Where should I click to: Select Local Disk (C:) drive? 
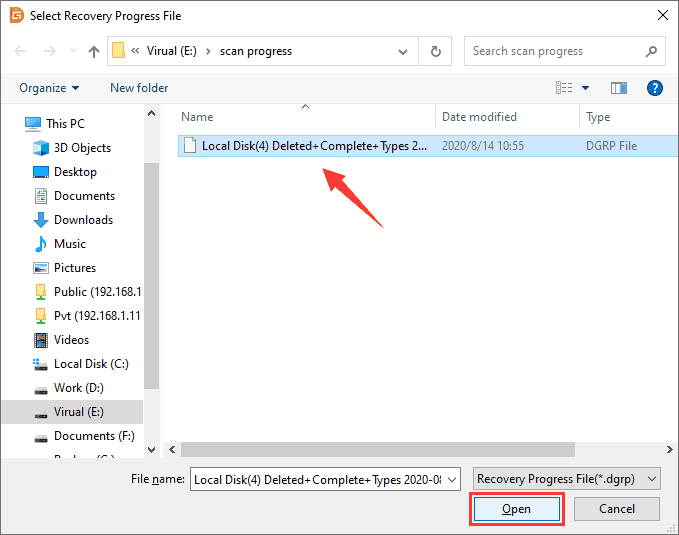tap(91, 364)
